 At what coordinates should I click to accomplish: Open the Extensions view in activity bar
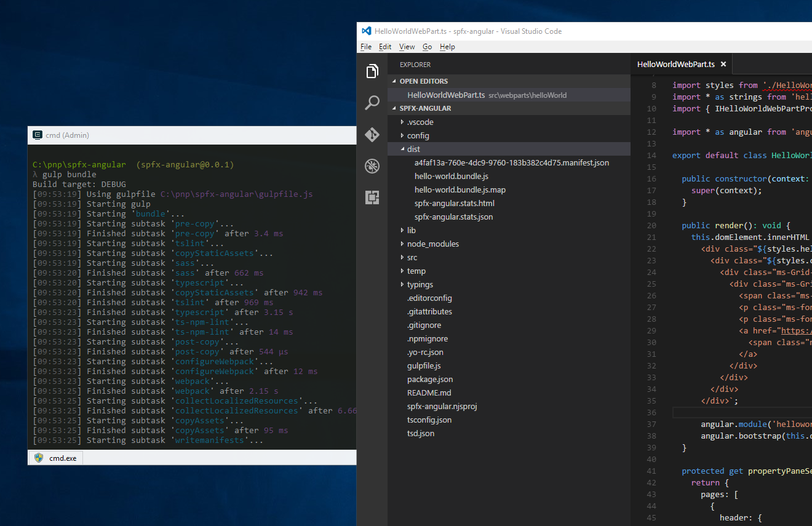tap(372, 197)
